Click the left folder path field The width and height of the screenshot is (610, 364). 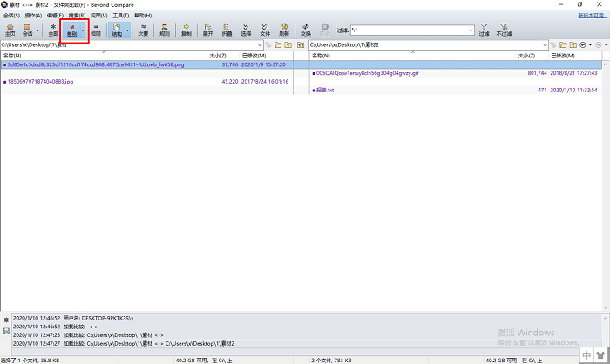128,45
